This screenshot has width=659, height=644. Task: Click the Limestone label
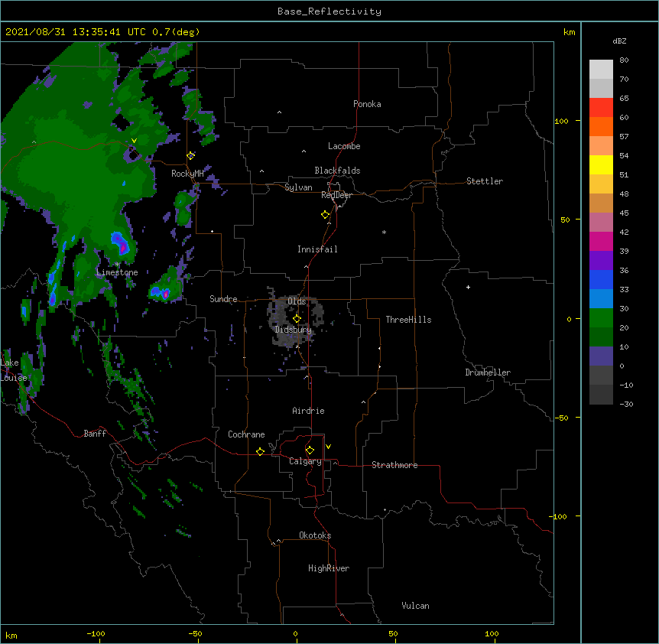click(117, 272)
